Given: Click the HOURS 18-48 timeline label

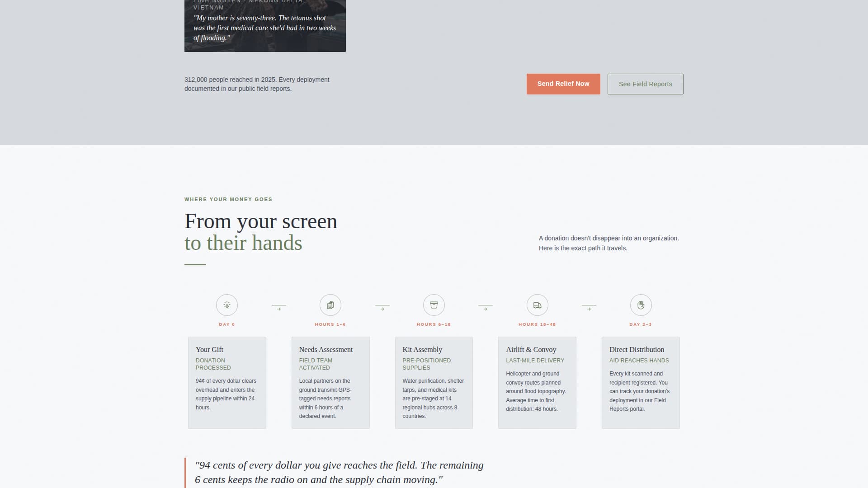Looking at the screenshot, I should 537,324.
